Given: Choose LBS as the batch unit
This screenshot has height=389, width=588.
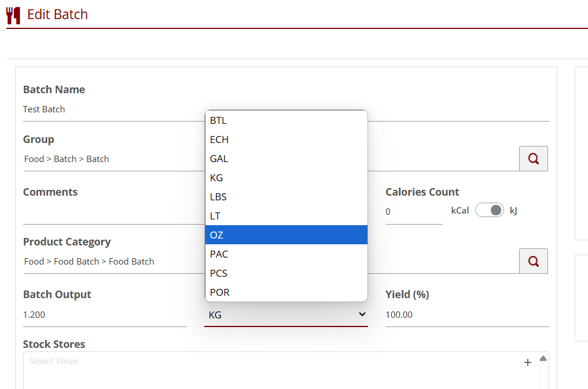Looking at the screenshot, I should [x=286, y=197].
